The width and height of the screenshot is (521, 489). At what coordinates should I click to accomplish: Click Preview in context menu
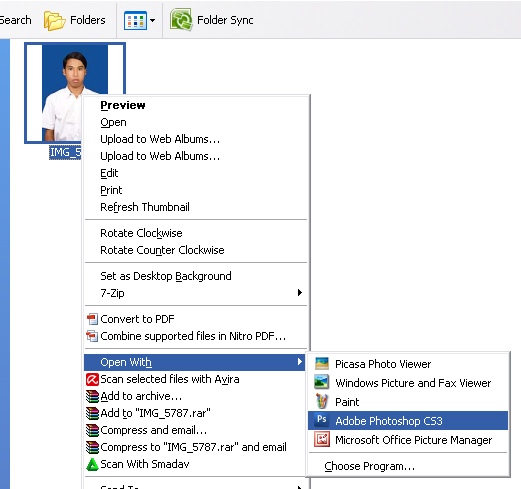(195, 105)
